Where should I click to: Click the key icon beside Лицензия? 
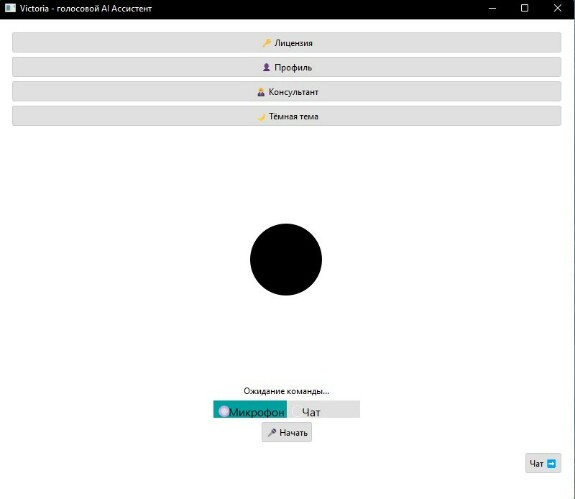coord(267,43)
